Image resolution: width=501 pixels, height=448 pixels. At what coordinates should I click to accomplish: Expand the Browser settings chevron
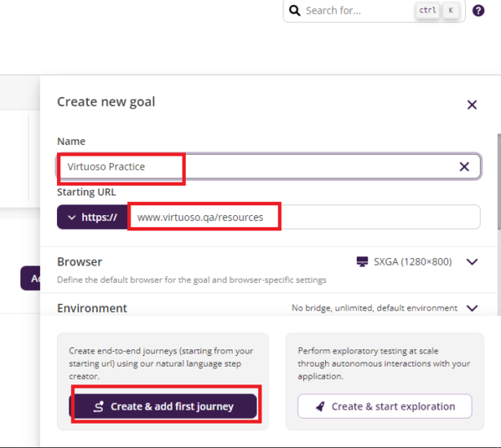(472, 262)
